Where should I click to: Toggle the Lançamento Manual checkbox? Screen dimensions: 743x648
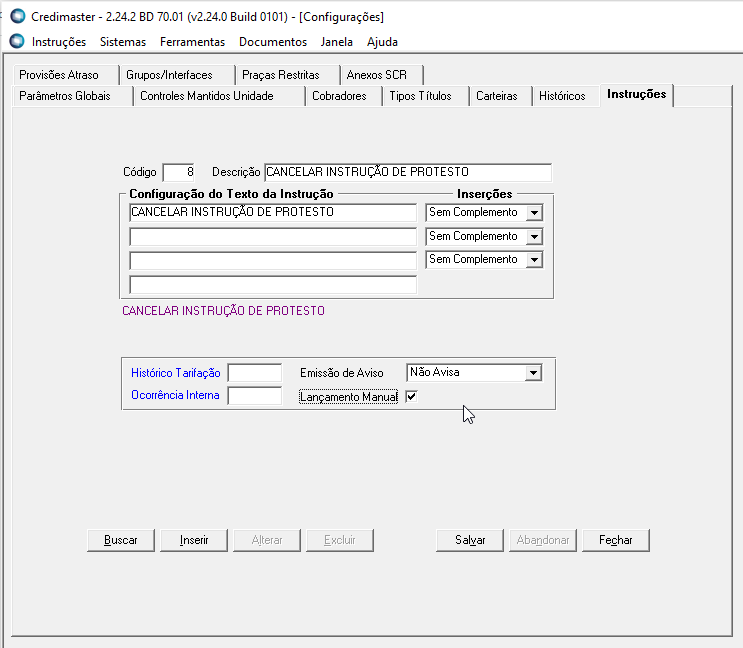411,396
